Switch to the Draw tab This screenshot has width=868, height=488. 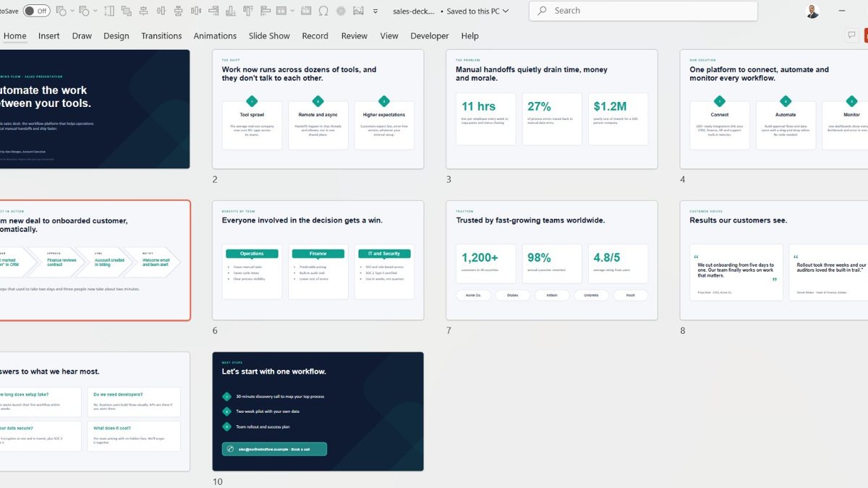coord(82,36)
